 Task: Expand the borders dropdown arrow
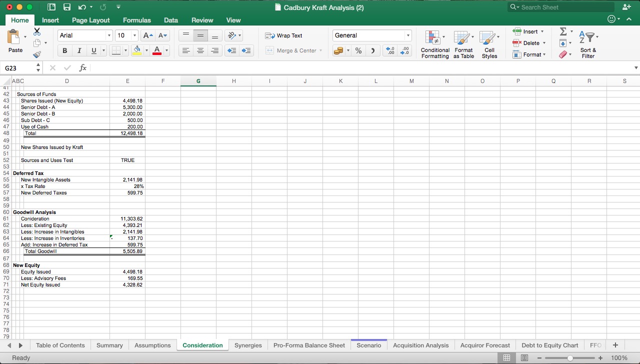click(125, 50)
